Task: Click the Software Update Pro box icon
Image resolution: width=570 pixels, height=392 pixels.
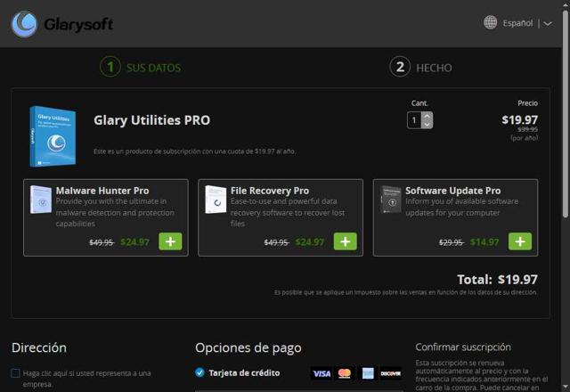Action: (391, 200)
